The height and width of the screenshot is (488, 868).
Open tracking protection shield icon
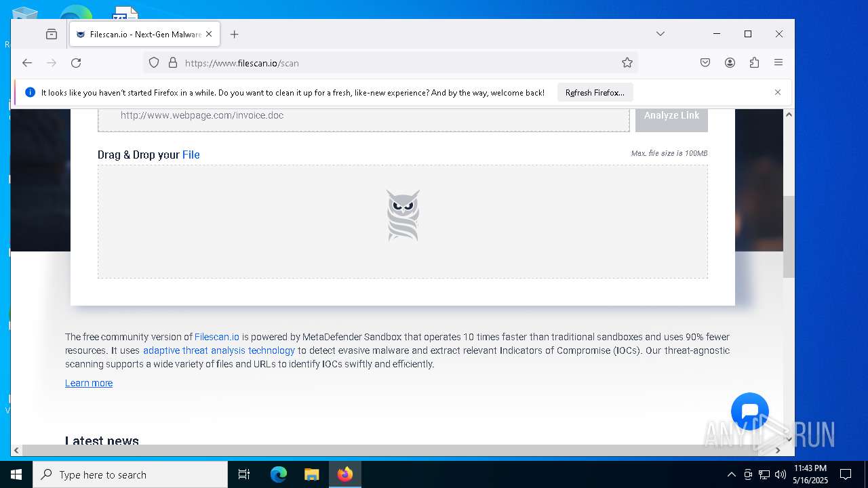pyautogui.click(x=154, y=62)
